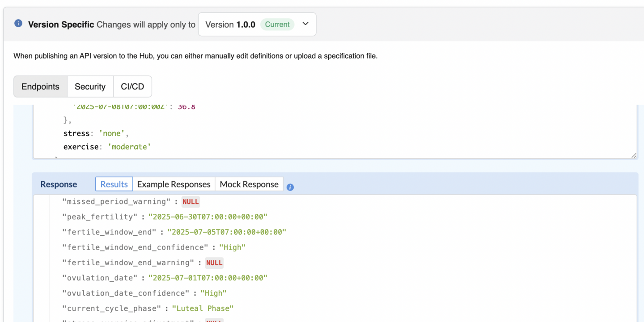Image resolution: width=644 pixels, height=322 pixels.
Task: Switch to the Mock Response tab
Action: click(x=249, y=184)
